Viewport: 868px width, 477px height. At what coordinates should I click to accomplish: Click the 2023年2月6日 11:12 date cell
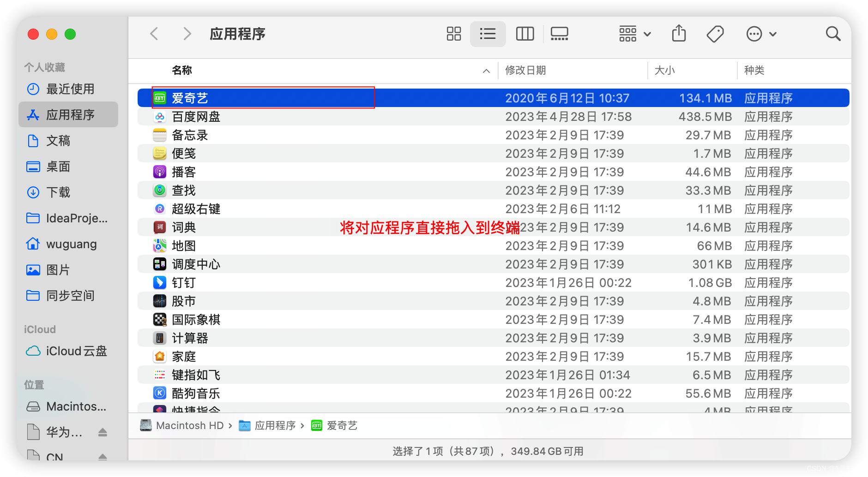pos(563,209)
